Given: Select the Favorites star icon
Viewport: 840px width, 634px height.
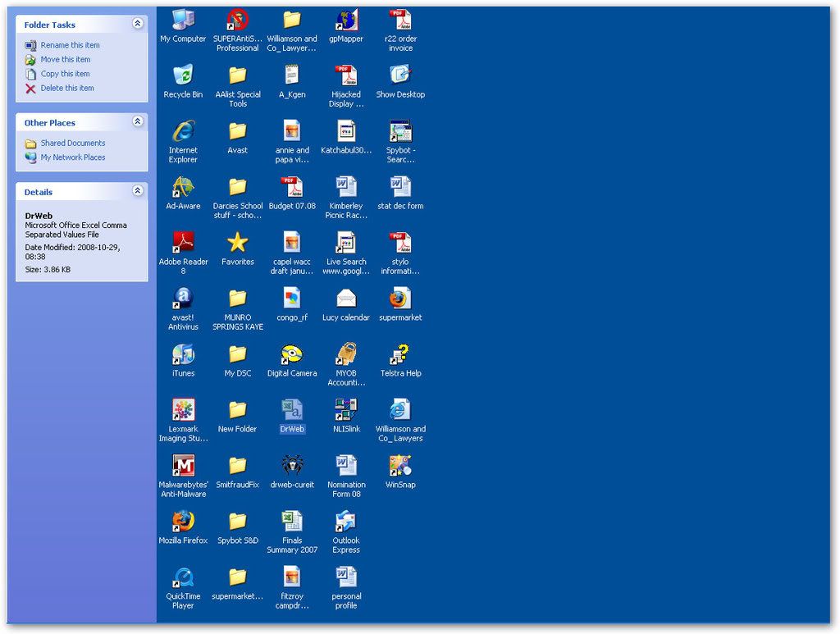Looking at the screenshot, I should pyautogui.click(x=237, y=243).
